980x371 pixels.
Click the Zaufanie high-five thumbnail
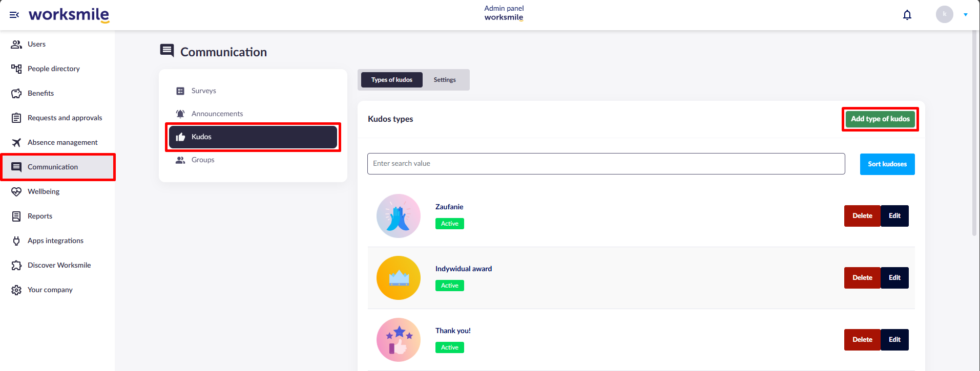[x=399, y=216]
